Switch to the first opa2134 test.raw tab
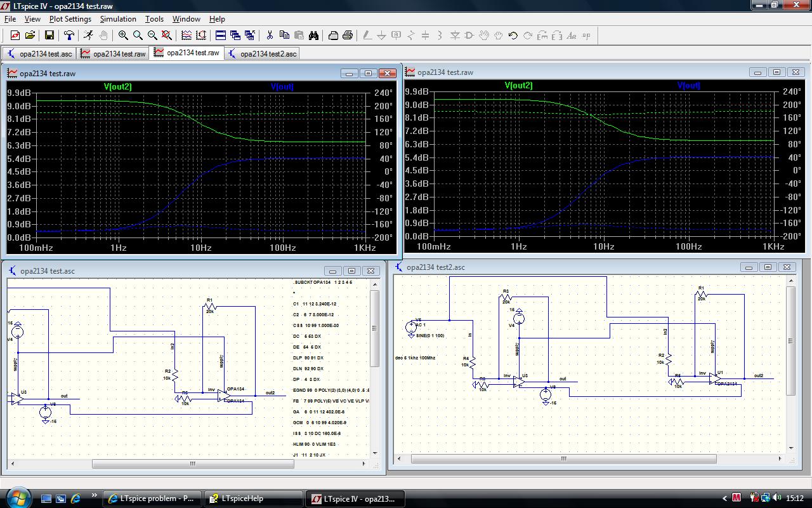The height and width of the screenshot is (508, 812). [113, 54]
